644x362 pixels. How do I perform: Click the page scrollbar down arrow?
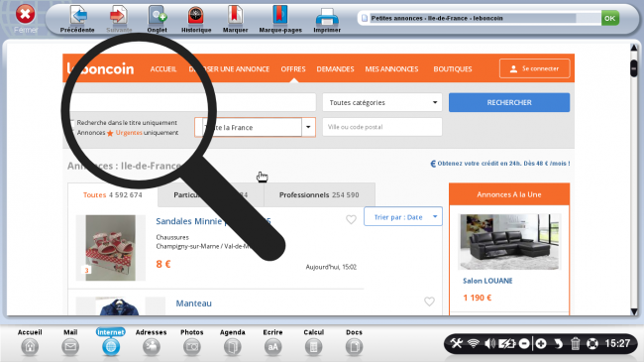tap(634, 311)
